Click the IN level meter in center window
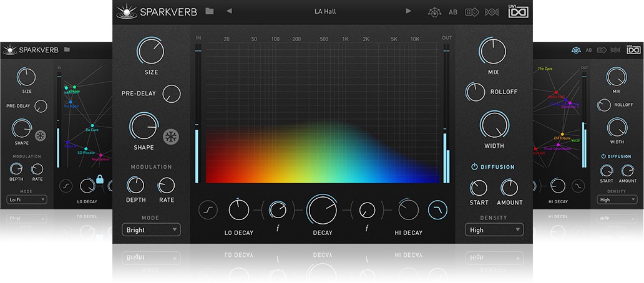Viewport: 644px width, 283px height. [197, 113]
